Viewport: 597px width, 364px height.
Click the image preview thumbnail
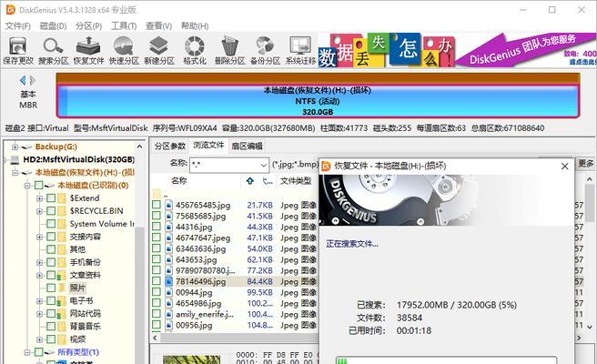coord(191,359)
